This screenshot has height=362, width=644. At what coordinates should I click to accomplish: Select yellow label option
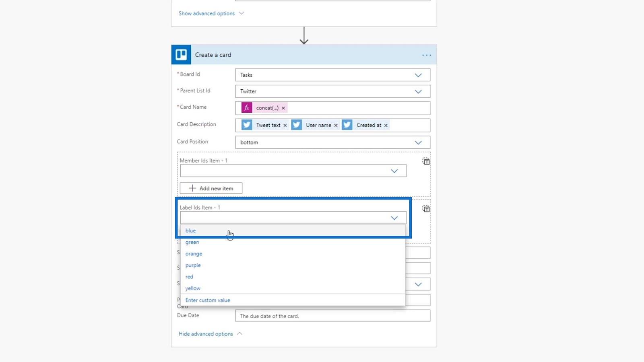click(x=293, y=288)
